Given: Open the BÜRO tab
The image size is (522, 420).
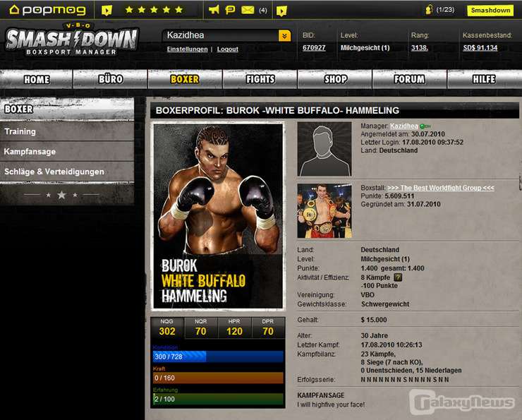Looking at the screenshot, I should coord(111,79).
